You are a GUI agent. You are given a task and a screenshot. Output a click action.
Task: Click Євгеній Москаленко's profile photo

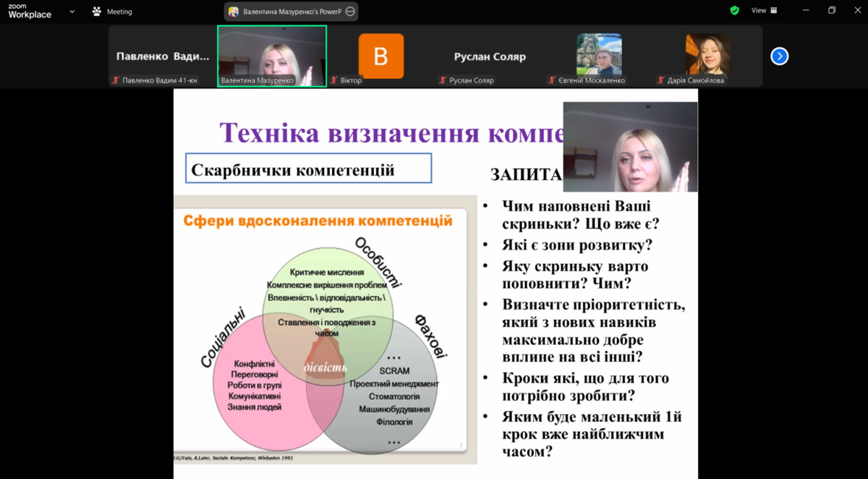click(599, 54)
